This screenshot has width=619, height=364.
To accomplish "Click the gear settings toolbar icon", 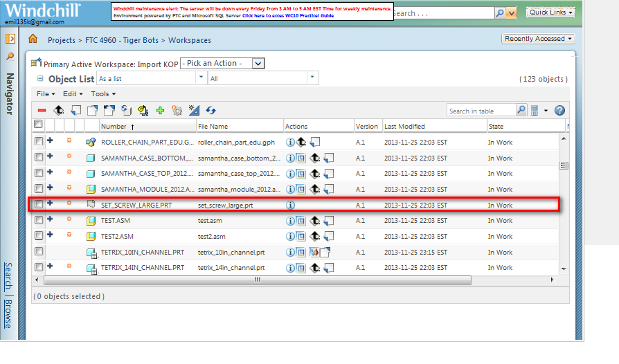I will 177,111.
